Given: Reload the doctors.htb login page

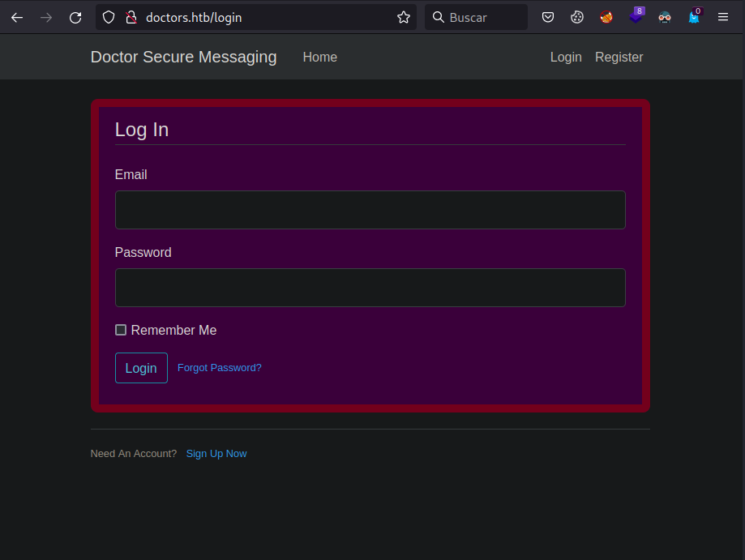Looking at the screenshot, I should tap(75, 17).
